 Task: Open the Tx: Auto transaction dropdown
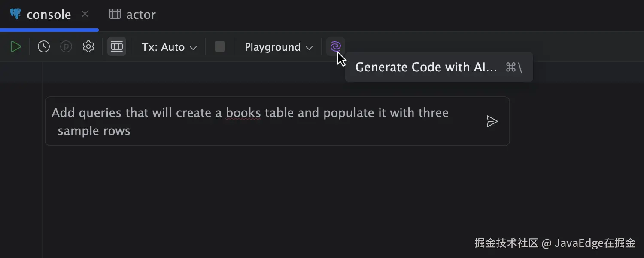point(169,47)
